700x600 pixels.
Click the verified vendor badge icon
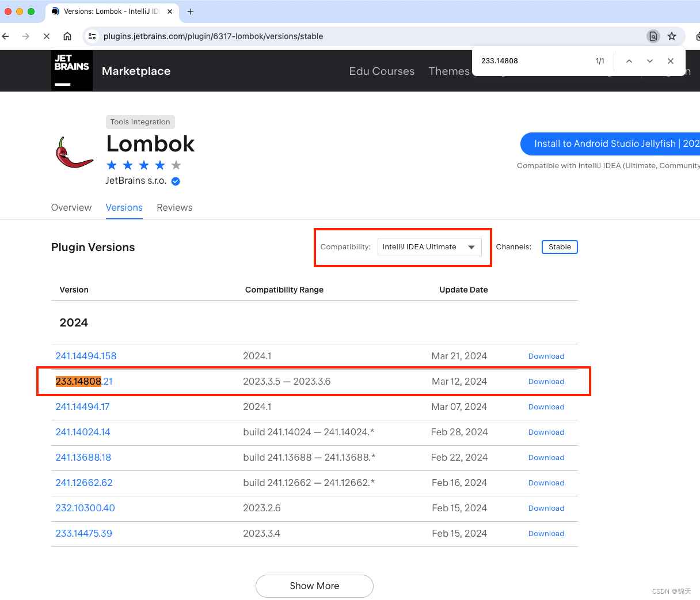point(176,181)
